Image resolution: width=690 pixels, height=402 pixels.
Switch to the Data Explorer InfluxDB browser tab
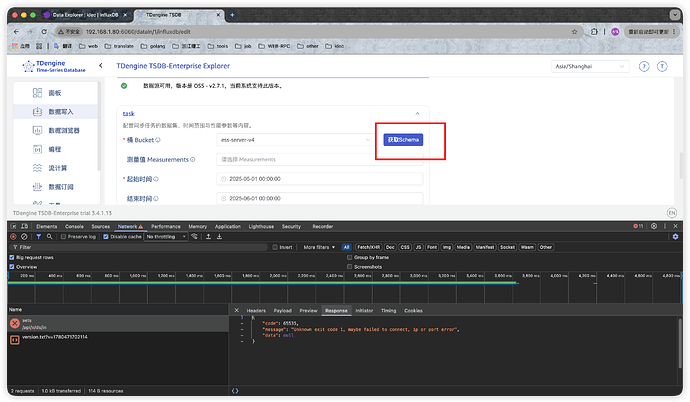tap(86, 15)
